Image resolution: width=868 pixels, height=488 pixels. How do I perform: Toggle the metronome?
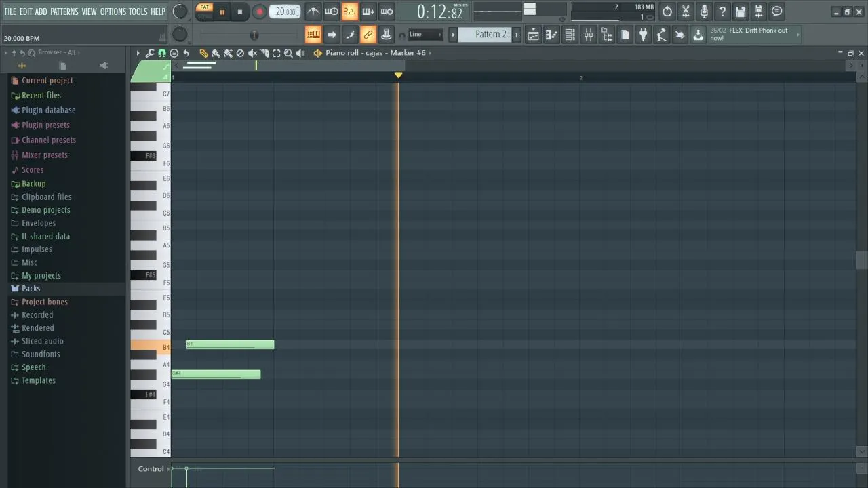313,12
